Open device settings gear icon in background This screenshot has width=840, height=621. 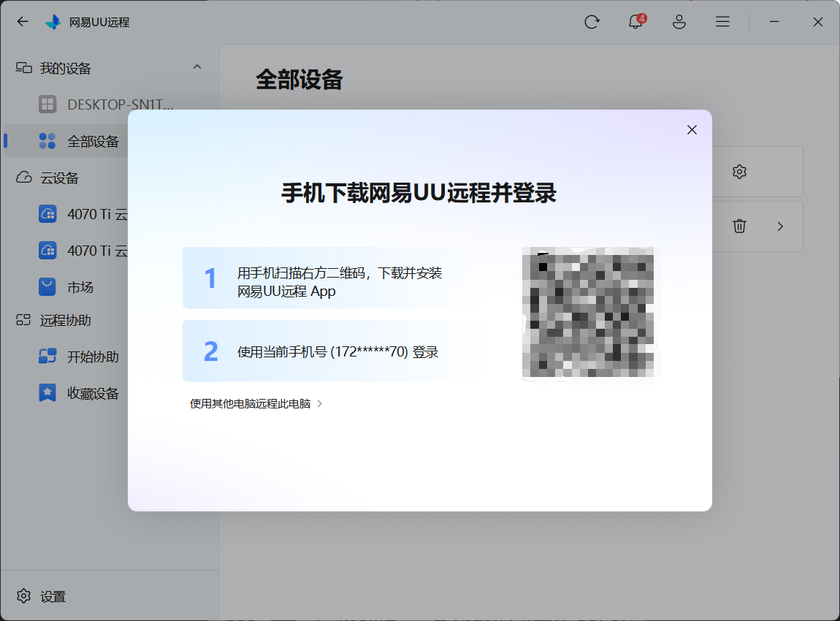tap(739, 172)
